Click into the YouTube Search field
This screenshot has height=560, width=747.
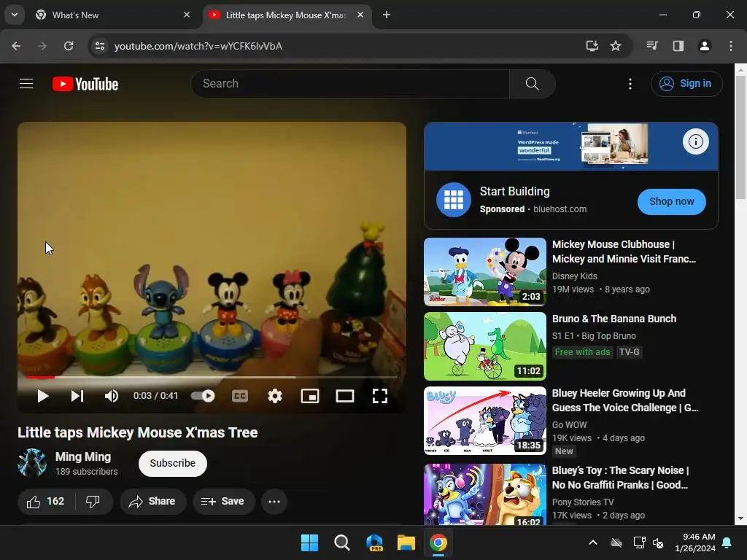[x=350, y=84]
